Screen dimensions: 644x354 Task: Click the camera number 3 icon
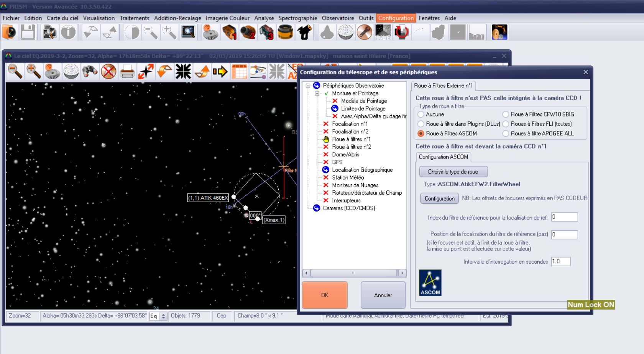coord(266,32)
